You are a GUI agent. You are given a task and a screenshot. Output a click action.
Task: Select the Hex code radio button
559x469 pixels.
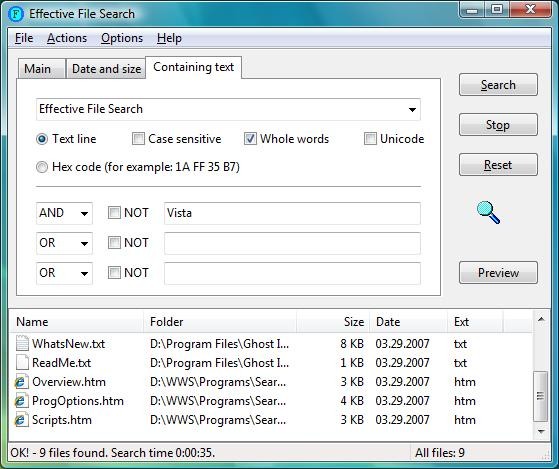click(x=42, y=167)
